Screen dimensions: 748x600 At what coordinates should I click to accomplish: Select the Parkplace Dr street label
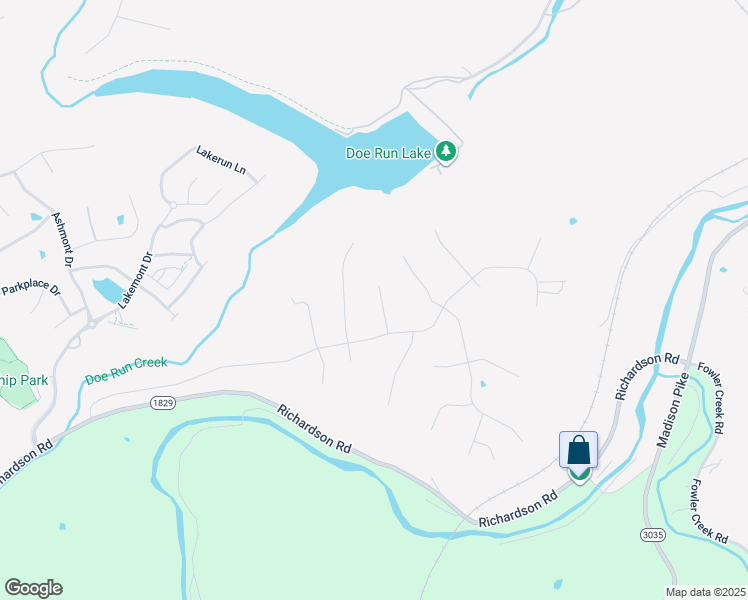tap(31, 287)
